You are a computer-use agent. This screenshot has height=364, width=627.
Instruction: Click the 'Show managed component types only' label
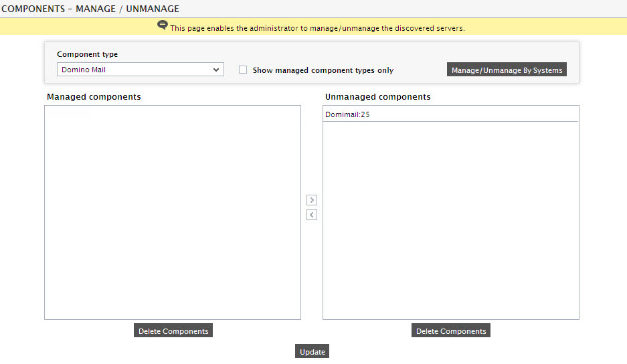coord(323,70)
